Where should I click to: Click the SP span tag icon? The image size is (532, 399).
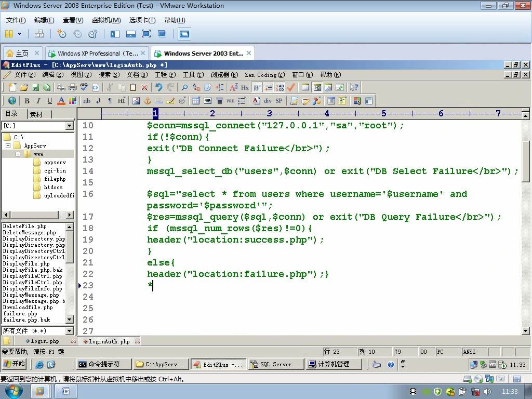(279, 101)
